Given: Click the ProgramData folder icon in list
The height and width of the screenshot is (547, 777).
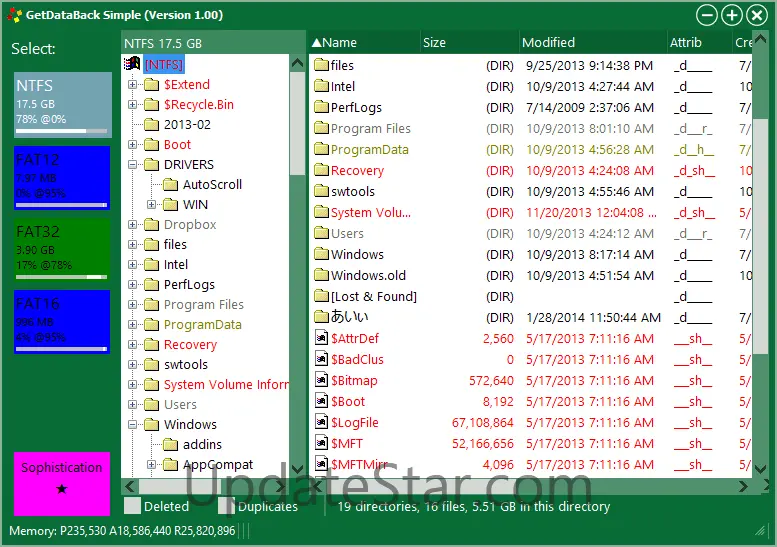Looking at the screenshot, I should click(x=322, y=149).
